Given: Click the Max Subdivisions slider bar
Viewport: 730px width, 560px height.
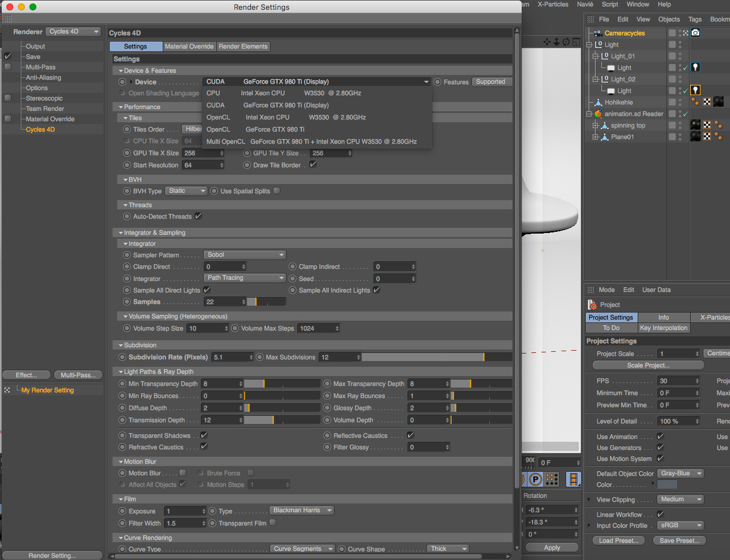Looking at the screenshot, I should pyautogui.click(x=437, y=358).
